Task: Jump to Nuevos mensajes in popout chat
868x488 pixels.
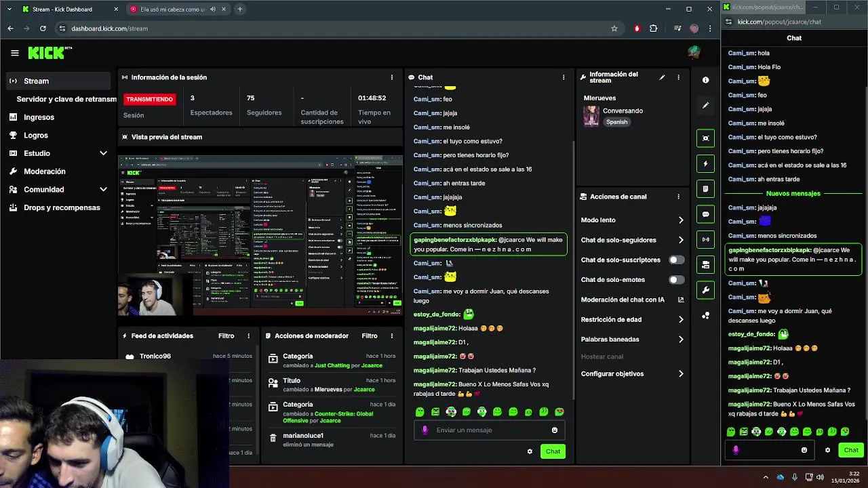Action: pos(793,193)
